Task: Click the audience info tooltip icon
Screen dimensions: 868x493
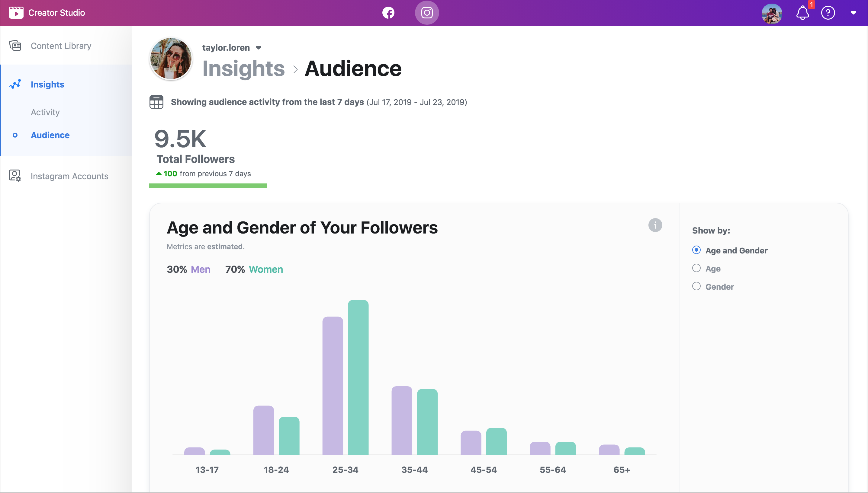Action: click(x=655, y=225)
